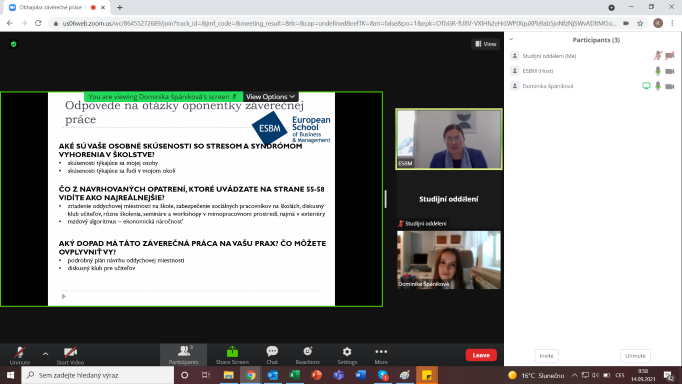
Task: Open the Participants panel icon
Action: (x=184, y=355)
